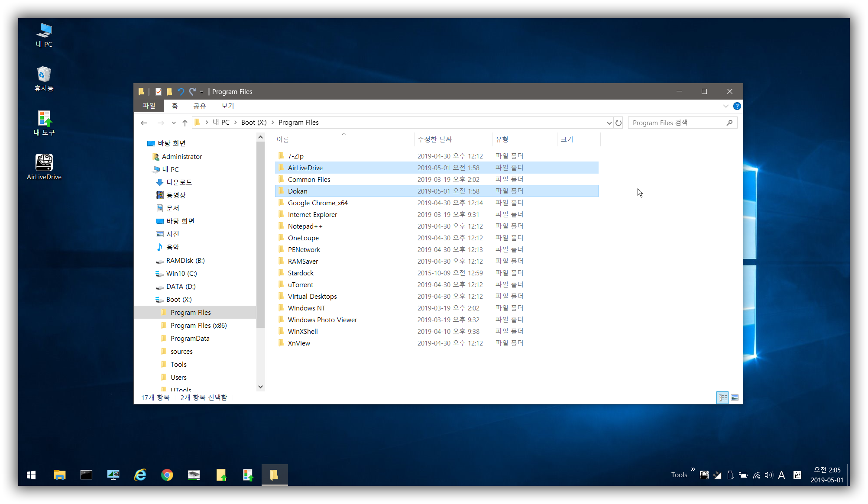Image resolution: width=868 pixels, height=504 pixels.
Task: Click the Undo arrow in the title bar
Action: [181, 92]
